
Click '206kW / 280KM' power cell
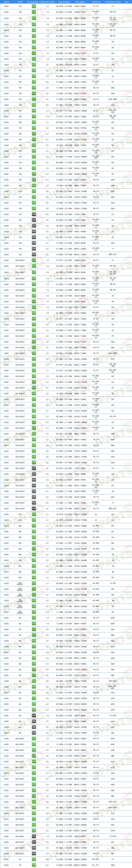pyautogui.click(x=80, y=865)
